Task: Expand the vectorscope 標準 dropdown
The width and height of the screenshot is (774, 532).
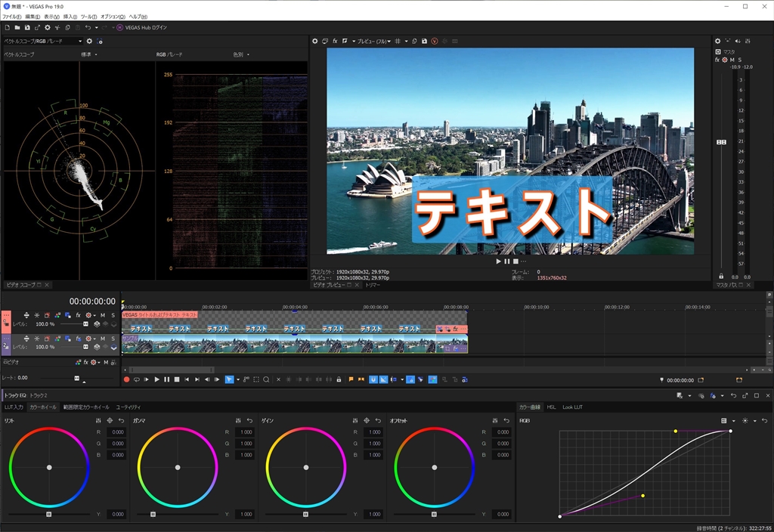Action: coord(89,54)
